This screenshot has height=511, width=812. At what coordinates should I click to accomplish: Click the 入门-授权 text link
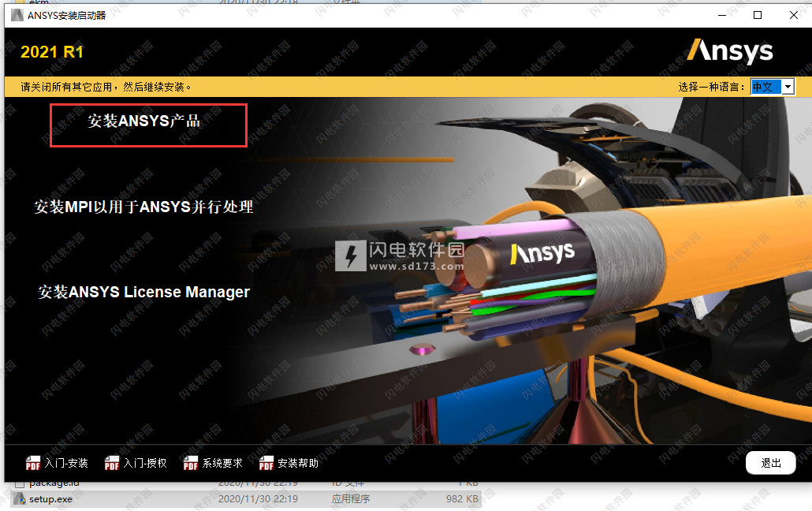[x=145, y=463]
